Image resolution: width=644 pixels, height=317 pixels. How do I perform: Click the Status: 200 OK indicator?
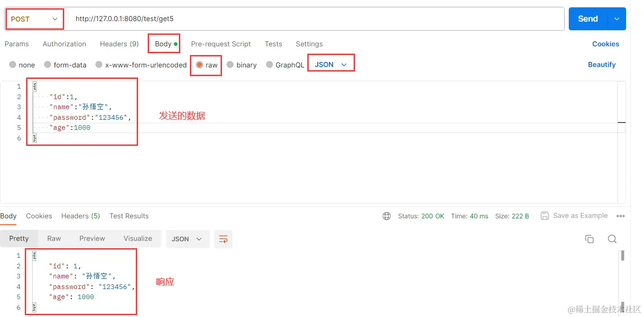[x=421, y=216]
